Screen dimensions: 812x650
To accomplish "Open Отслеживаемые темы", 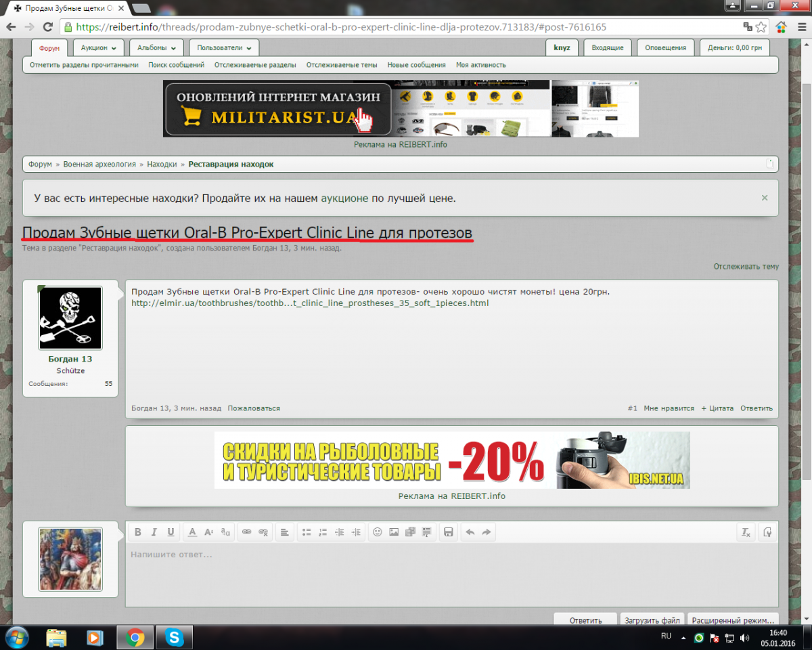I will pos(342,65).
